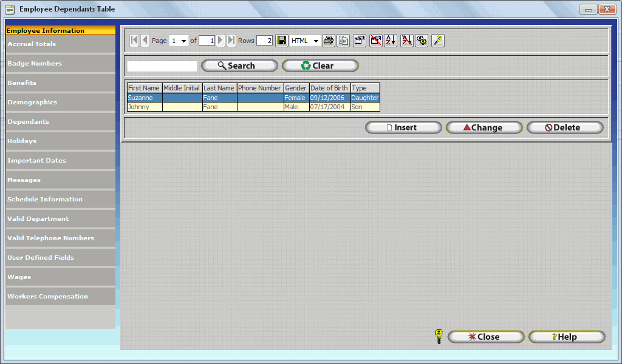Click the A-Z sort icon
This screenshot has width=622, height=364.
pos(391,41)
